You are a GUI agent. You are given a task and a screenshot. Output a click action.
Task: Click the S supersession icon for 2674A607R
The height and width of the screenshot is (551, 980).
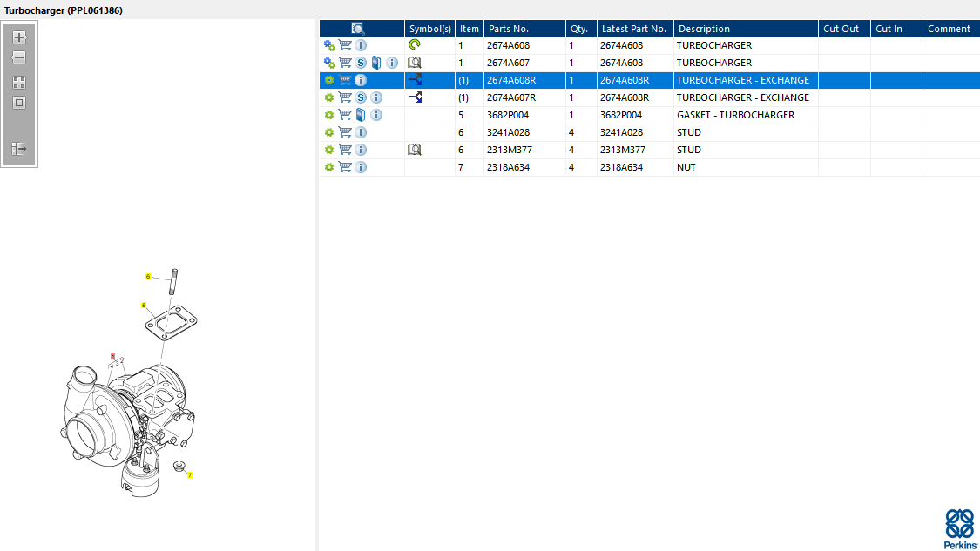(361, 97)
